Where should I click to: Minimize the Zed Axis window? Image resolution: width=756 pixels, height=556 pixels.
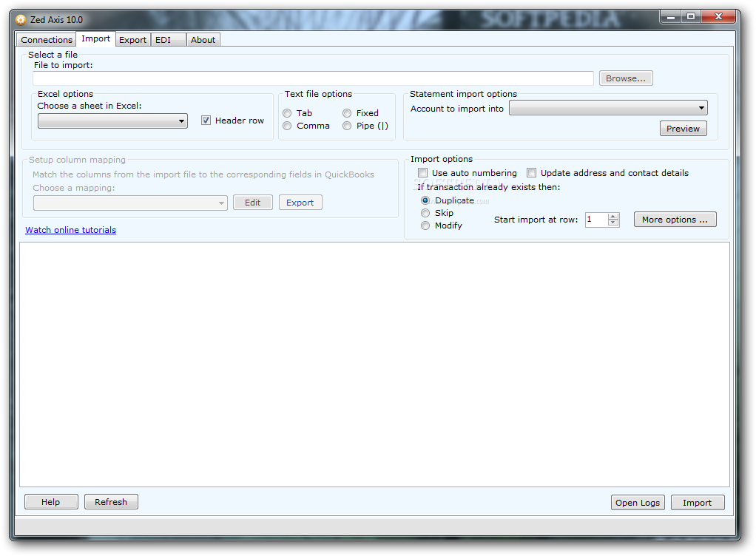(x=670, y=17)
